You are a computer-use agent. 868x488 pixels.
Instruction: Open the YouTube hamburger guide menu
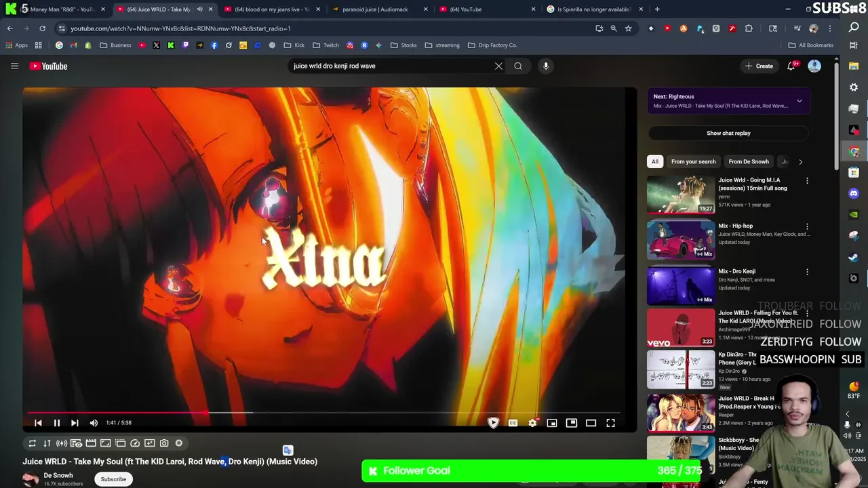(x=14, y=66)
